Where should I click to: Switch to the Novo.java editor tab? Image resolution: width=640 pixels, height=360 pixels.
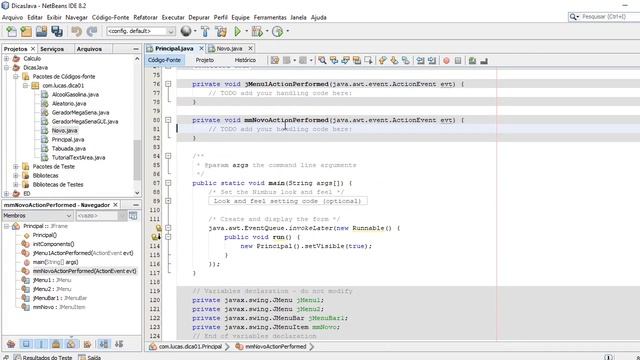[x=229, y=49]
